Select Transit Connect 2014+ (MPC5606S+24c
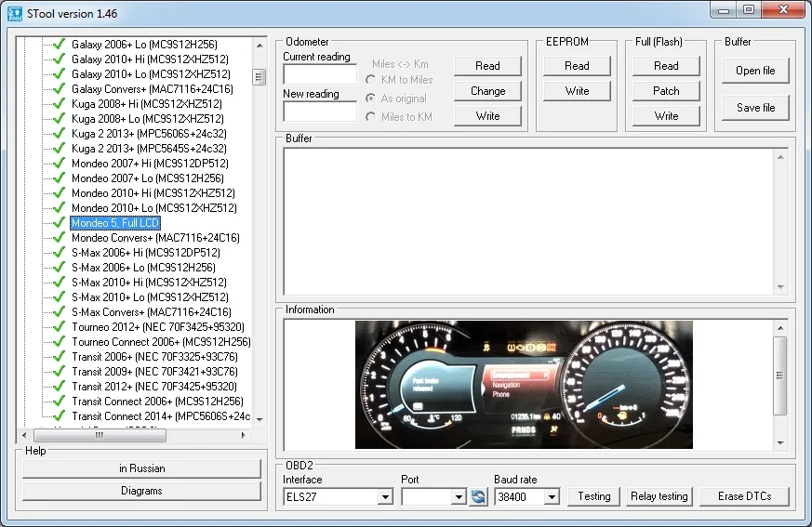 161,416
